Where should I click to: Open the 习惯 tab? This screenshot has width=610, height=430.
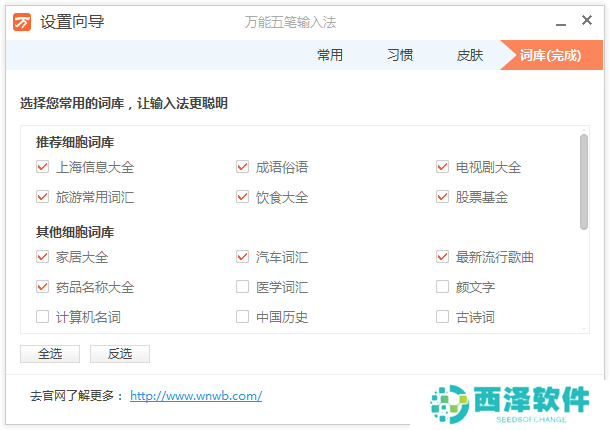pos(400,55)
